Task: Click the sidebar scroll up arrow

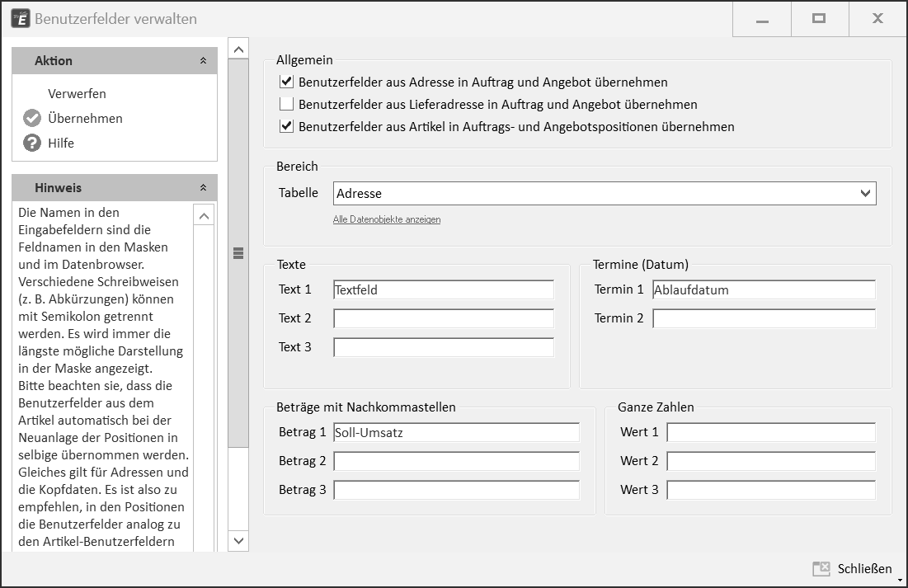Action: [x=238, y=49]
